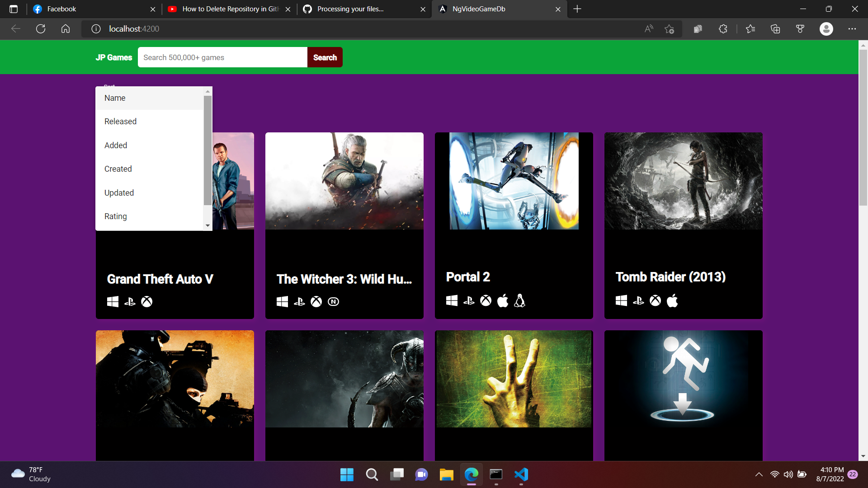Open the Favorites list in the browser toolbar
This screenshot has height=488, width=868.
[x=750, y=29]
